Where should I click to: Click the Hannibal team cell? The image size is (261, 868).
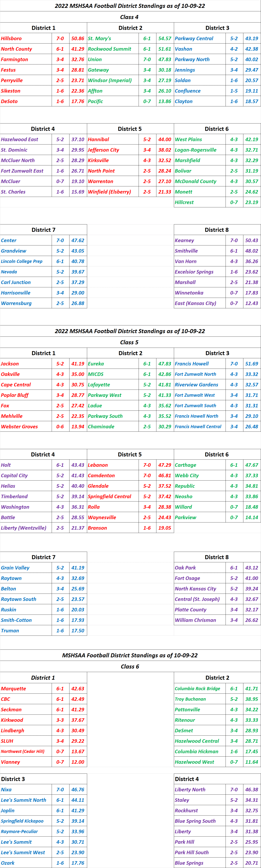[x=113, y=140]
